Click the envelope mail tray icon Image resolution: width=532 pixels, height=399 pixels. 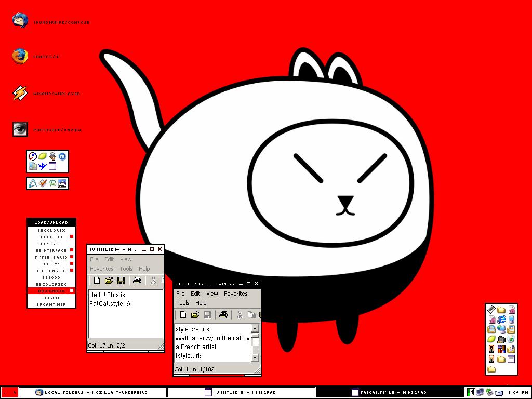pos(499,393)
